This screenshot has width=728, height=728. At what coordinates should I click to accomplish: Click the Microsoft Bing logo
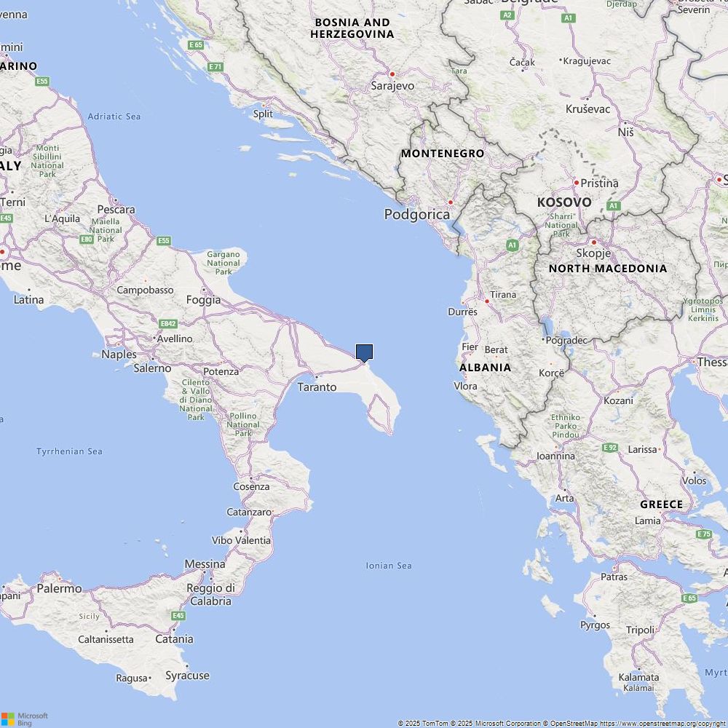(x=25, y=719)
